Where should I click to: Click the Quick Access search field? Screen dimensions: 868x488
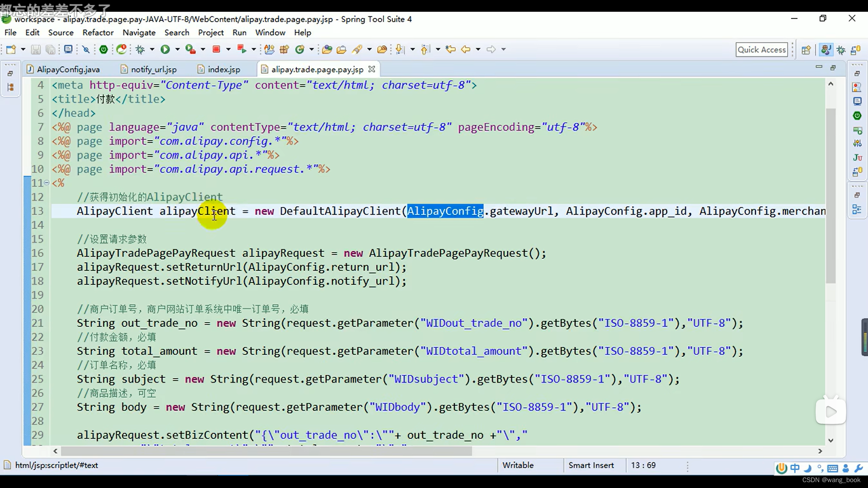pyautogui.click(x=762, y=50)
